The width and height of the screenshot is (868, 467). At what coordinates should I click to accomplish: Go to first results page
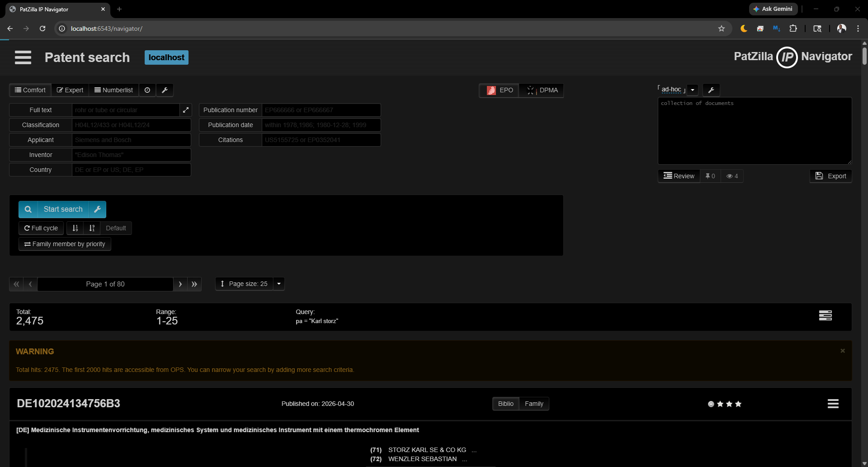[x=16, y=284]
